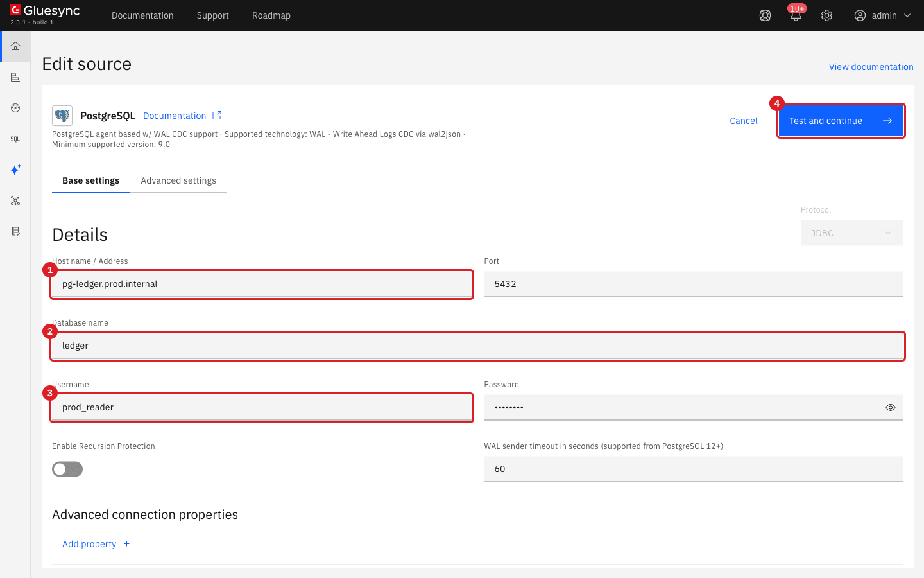
Task: Switch to Advanced settings tab
Action: 178,180
